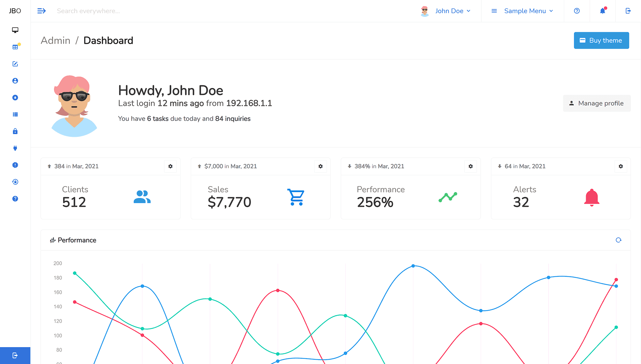
Task: Refresh the Performance chart
Action: click(x=619, y=240)
